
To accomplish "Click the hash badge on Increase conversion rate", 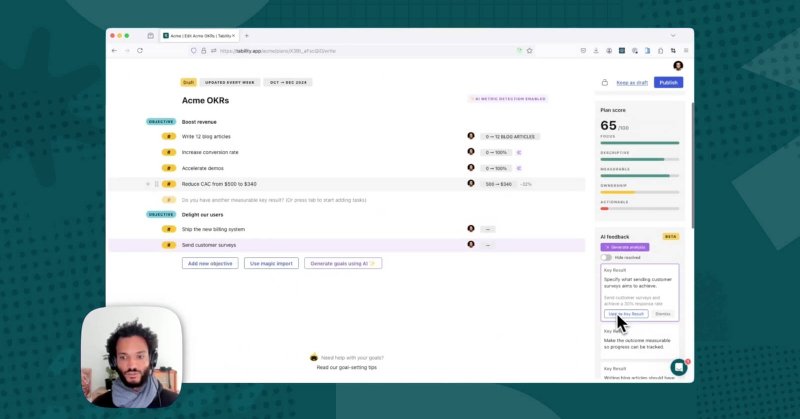I will tap(169, 152).
